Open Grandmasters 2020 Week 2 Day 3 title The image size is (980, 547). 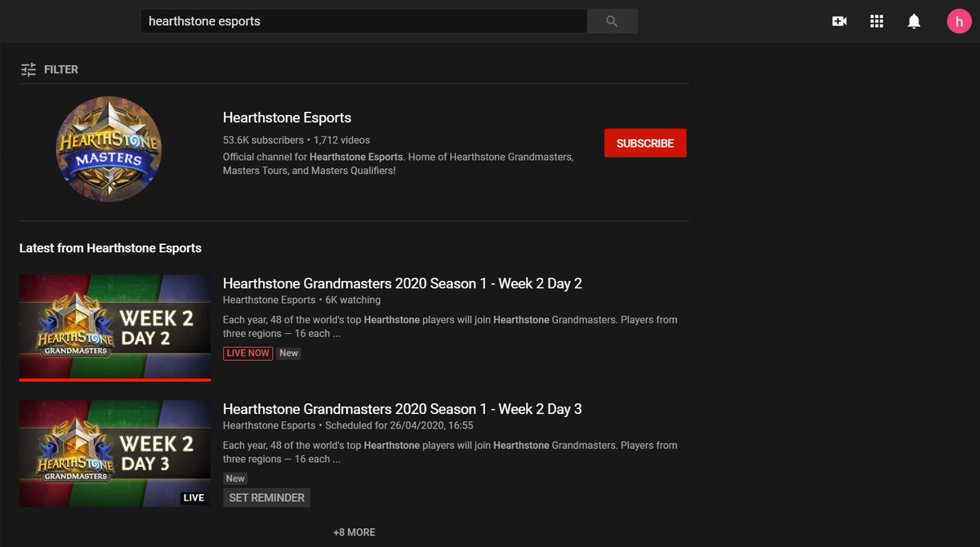coord(403,409)
